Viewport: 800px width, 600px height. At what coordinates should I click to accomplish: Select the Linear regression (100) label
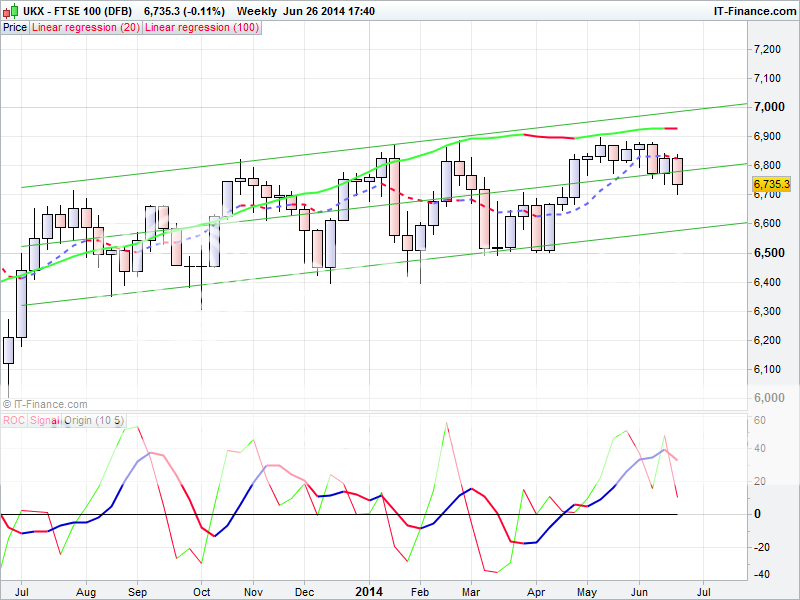coord(202,28)
